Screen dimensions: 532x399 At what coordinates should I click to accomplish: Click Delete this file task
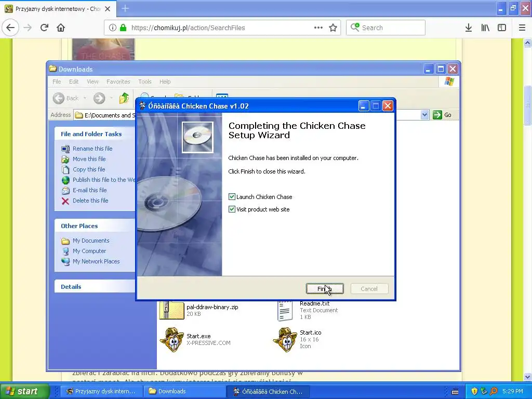[x=90, y=201]
